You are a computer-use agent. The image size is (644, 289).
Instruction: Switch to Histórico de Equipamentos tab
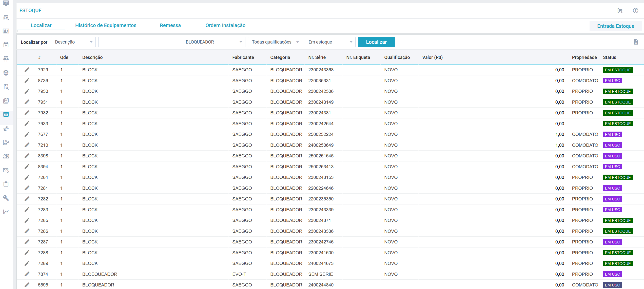tap(106, 25)
